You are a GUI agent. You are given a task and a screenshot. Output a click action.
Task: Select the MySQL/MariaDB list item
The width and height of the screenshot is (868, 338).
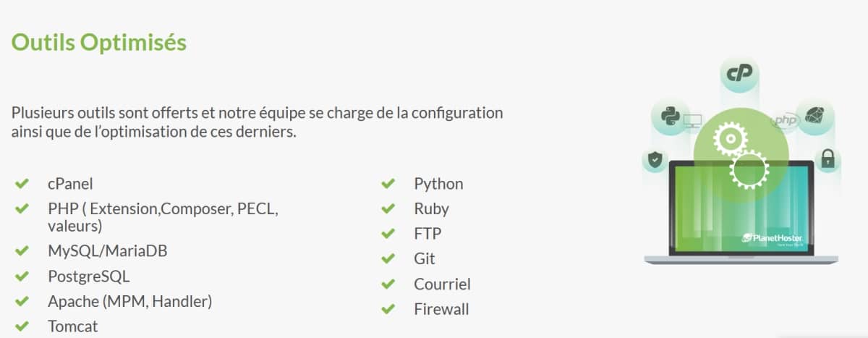(x=102, y=252)
